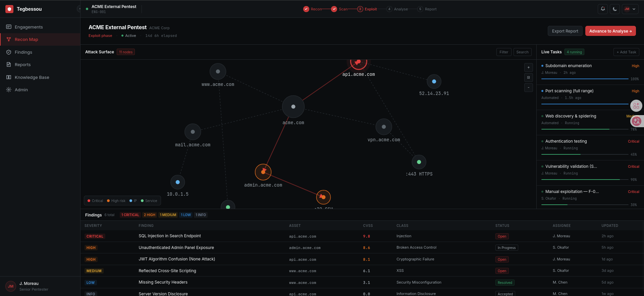
Task: Filter findings by 1 LOW badge
Action: [x=186, y=215]
